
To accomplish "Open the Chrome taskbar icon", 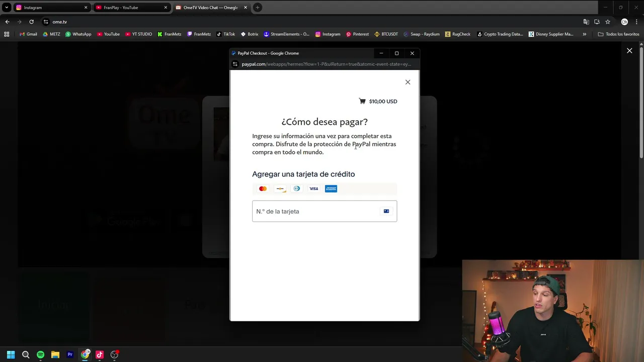I will click(85, 354).
